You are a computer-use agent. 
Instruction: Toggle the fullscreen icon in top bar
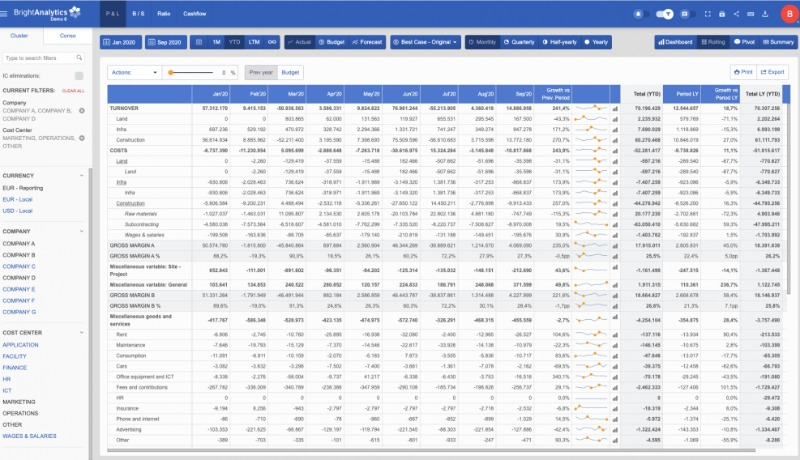click(708, 14)
